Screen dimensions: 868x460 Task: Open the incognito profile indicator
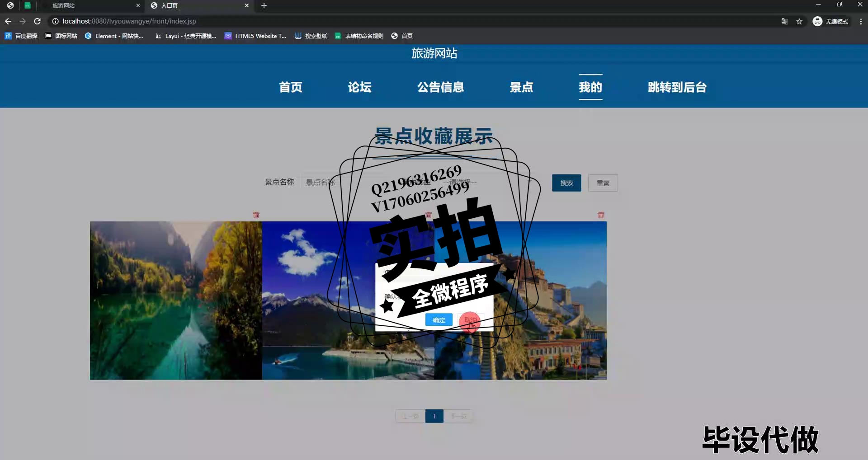coord(830,21)
